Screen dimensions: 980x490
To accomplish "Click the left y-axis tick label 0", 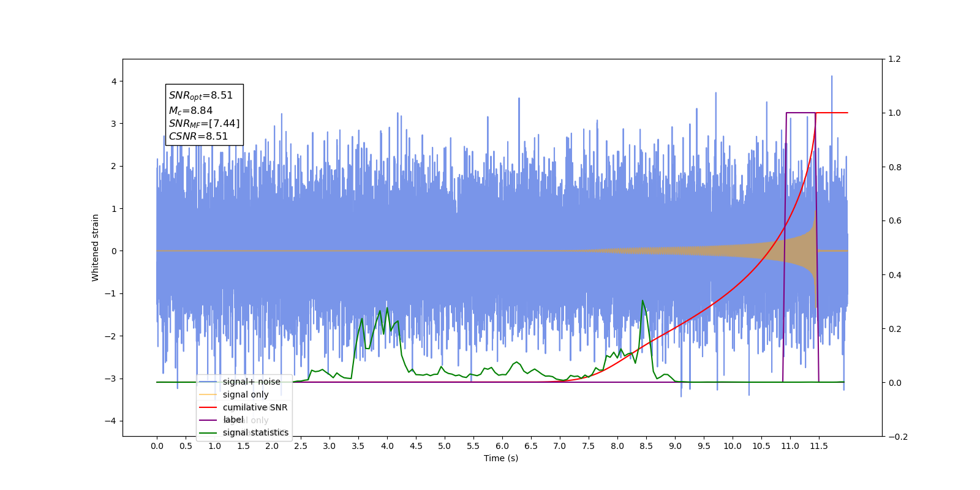I will point(114,251).
